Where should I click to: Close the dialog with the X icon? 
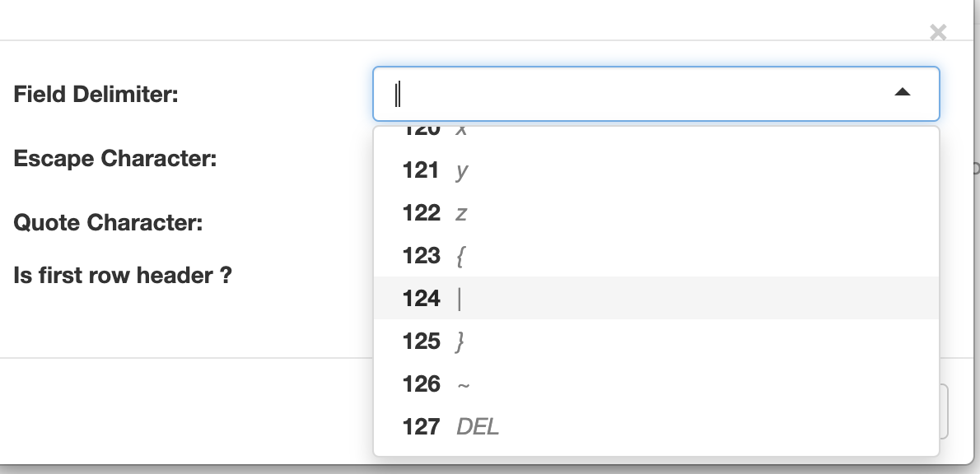[937, 32]
